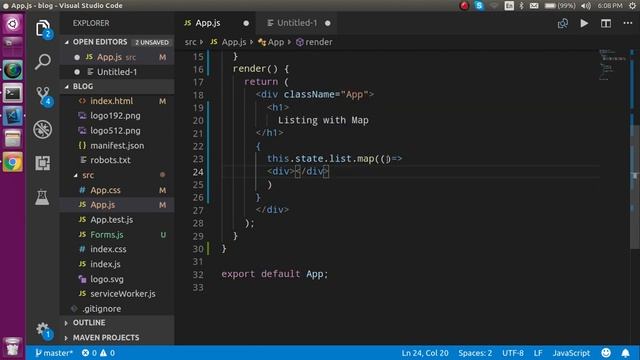Click the unsaved dot on App.js tab
The width and height of the screenshot is (640, 360).
(246, 23)
